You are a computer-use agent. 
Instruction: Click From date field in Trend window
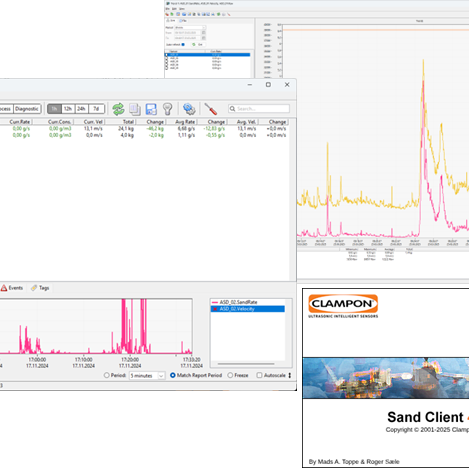point(187,33)
